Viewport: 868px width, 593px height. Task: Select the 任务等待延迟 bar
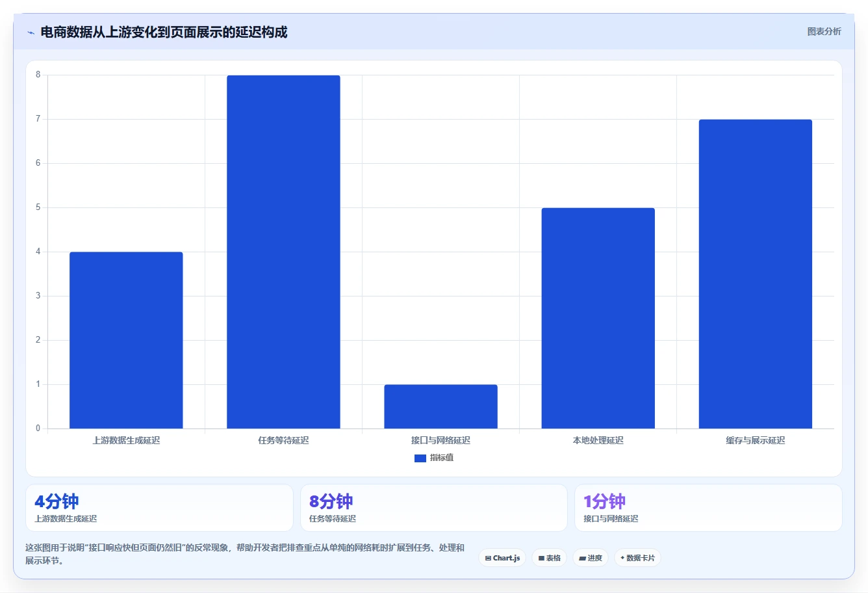click(x=283, y=252)
